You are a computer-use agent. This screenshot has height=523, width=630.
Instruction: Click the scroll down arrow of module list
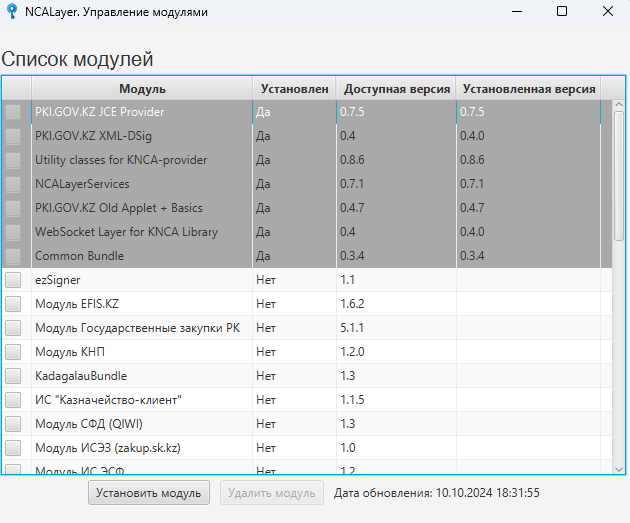pyautogui.click(x=619, y=469)
